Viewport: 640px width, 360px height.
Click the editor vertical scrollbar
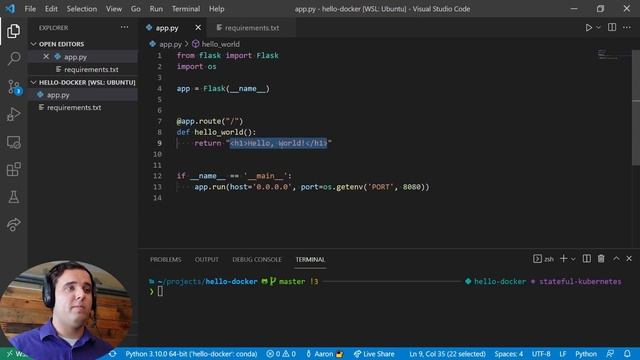click(x=636, y=108)
